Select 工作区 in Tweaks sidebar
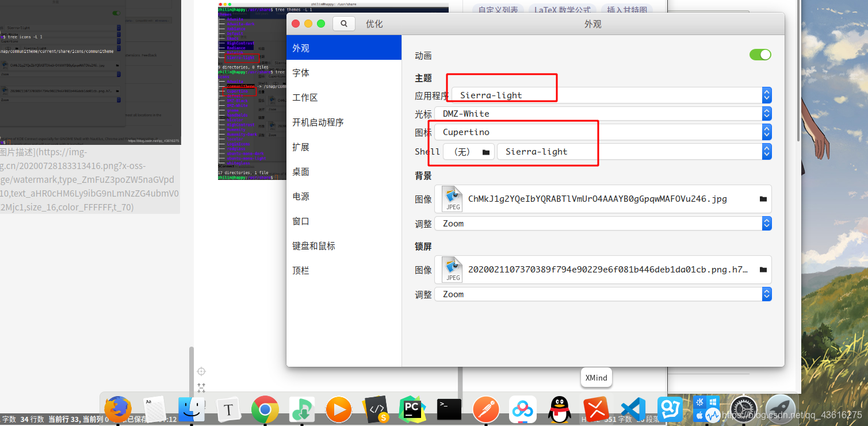The width and height of the screenshot is (868, 426). [344, 98]
